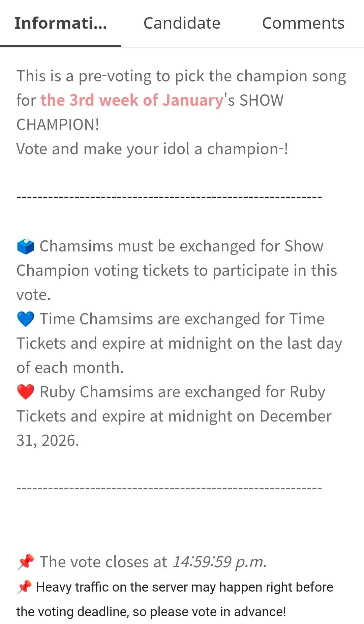Click the underline indicator beneath Information tab
364x624 pixels.
pos(61,46)
